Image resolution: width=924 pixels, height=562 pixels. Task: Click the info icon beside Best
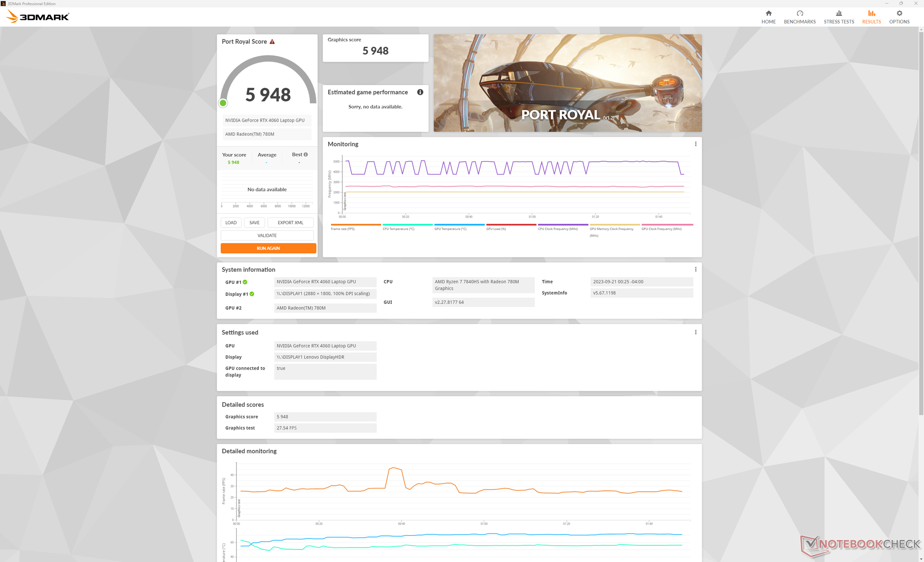pos(306,154)
